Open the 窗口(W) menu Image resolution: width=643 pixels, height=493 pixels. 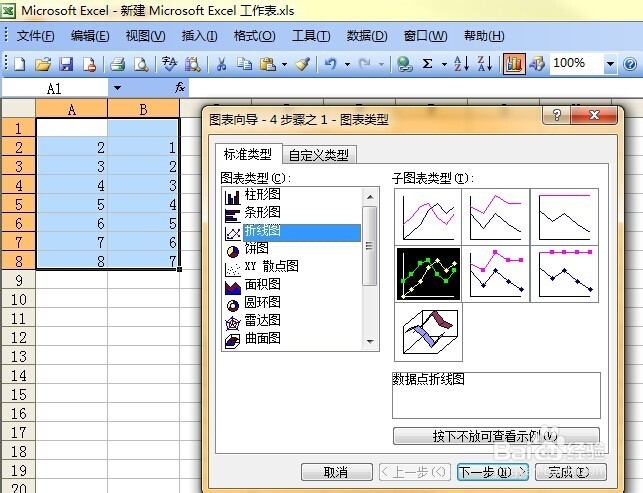tap(425, 36)
